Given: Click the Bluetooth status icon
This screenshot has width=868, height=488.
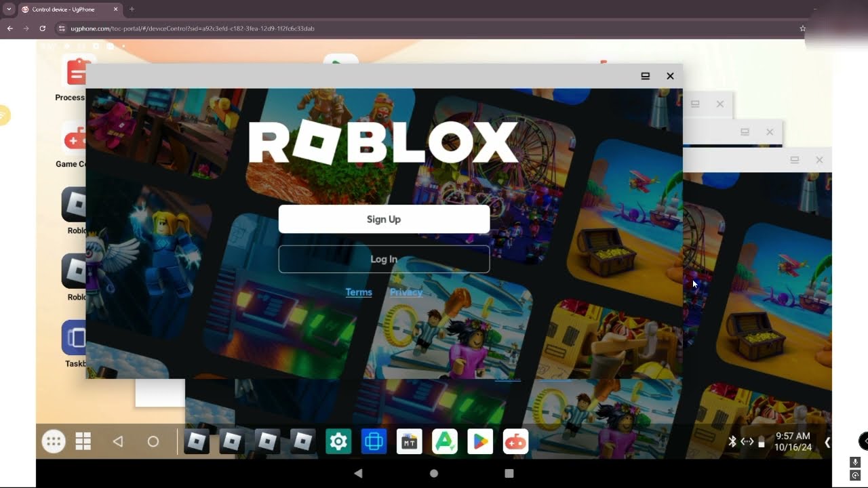Looking at the screenshot, I should click(x=732, y=442).
